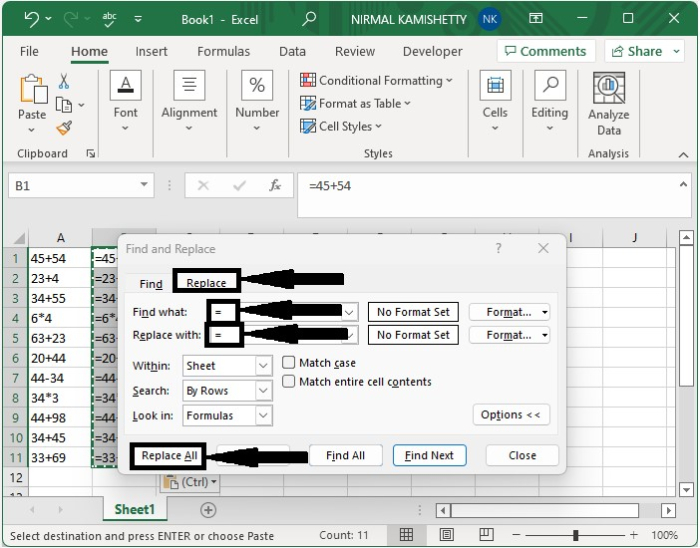This screenshot has width=700, height=548.
Task: Open Format button beside Replace with
Action: 509,335
